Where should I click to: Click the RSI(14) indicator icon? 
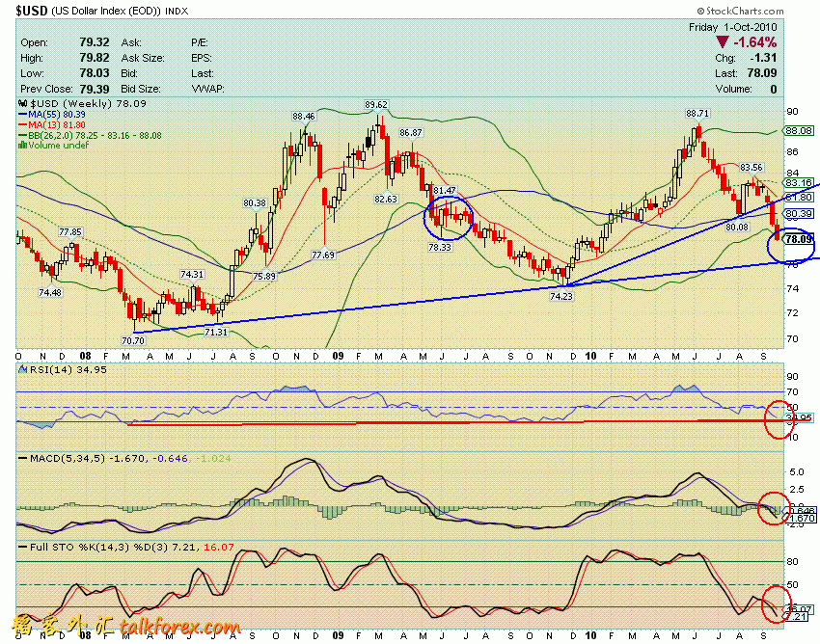pos(23,369)
